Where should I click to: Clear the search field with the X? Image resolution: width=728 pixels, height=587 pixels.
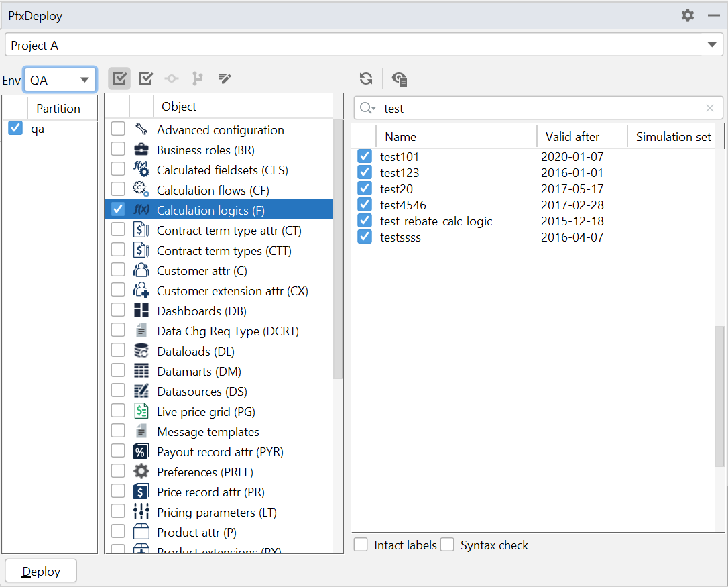(710, 108)
